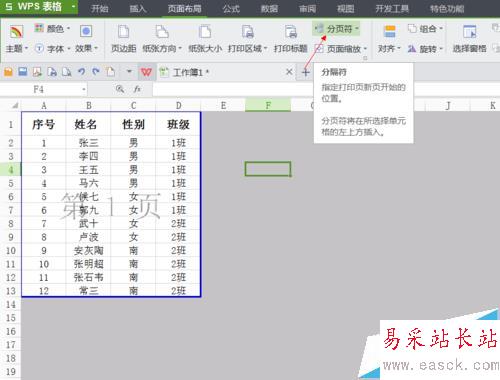Expand the 颜色 theme colors dropdown
500x380 pixels.
tap(52, 29)
